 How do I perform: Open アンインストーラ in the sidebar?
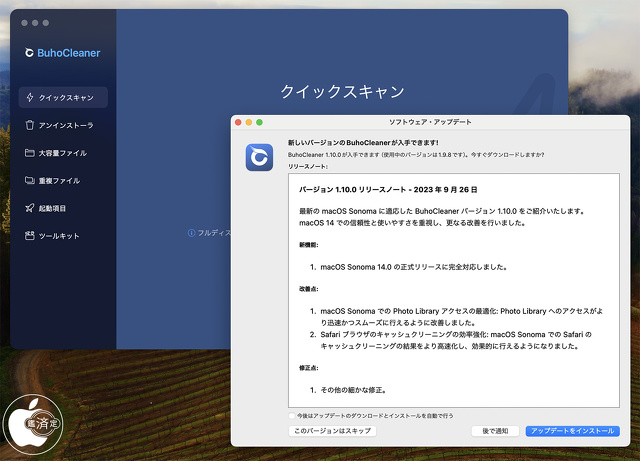tap(63, 125)
